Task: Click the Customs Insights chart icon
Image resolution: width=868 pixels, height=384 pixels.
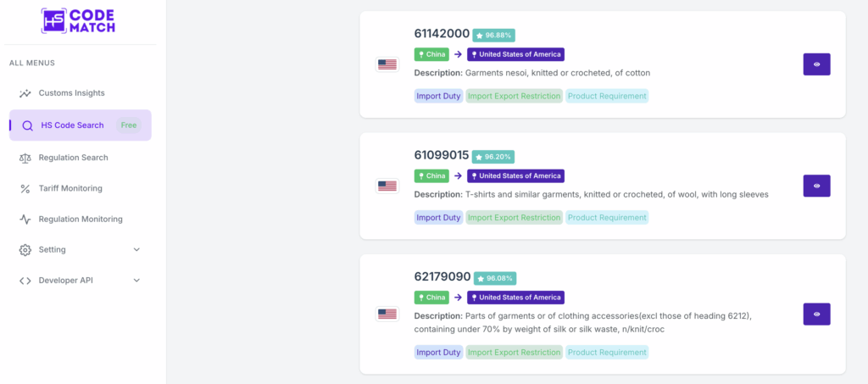Action: tap(25, 93)
